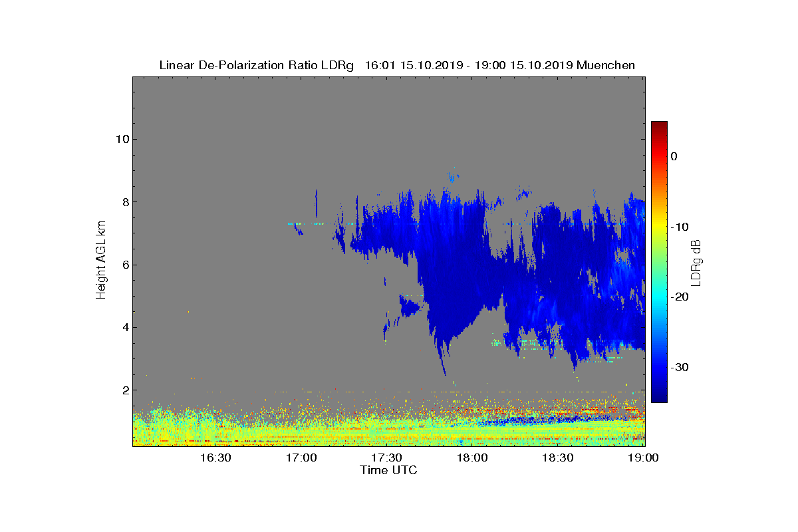Image resolution: width=798 pixels, height=532 pixels.
Task: Click the 16:30 time tick label
Action: pyautogui.click(x=217, y=458)
